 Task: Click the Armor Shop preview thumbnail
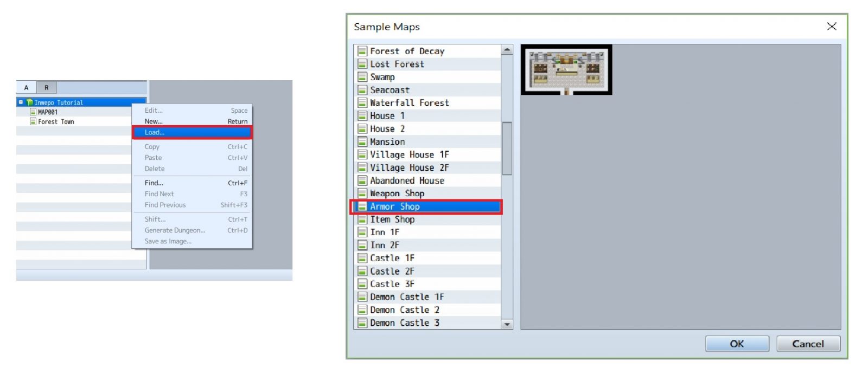pyautogui.click(x=566, y=70)
